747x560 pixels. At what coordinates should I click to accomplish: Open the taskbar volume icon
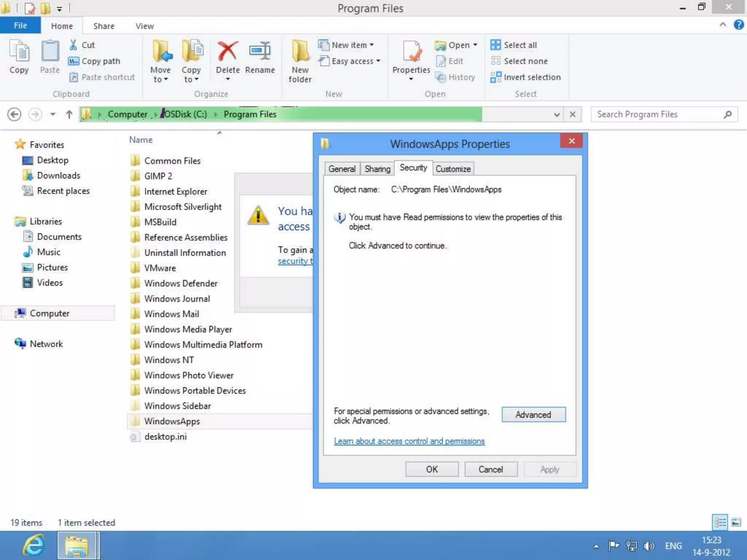649,546
